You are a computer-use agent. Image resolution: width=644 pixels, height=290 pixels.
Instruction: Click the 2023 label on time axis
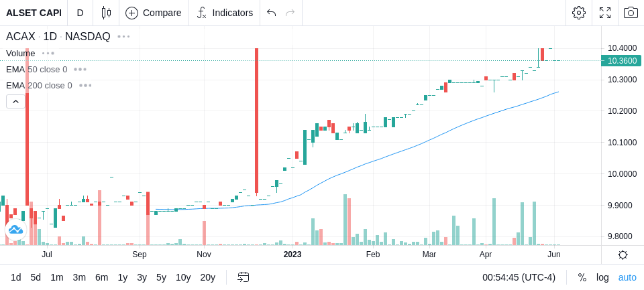point(292,255)
